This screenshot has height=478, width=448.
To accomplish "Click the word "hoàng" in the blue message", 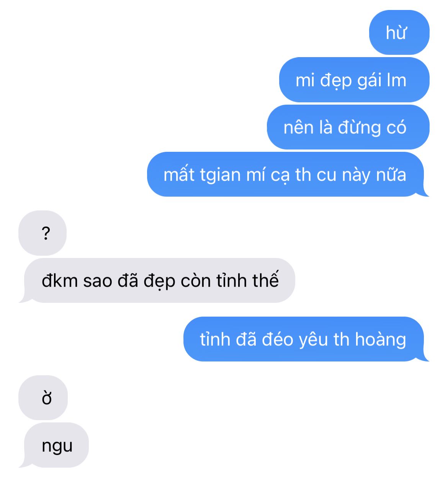I will [380, 340].
